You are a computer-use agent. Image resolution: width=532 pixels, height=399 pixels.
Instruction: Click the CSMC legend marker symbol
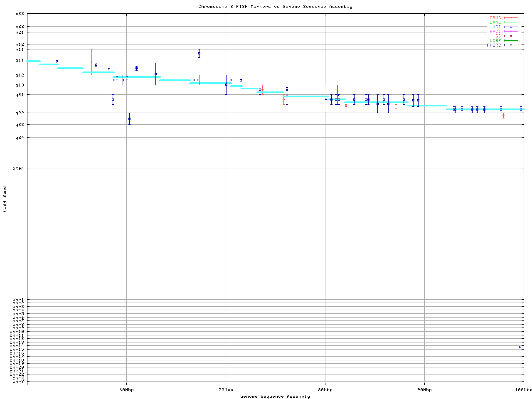click(511, 18)
